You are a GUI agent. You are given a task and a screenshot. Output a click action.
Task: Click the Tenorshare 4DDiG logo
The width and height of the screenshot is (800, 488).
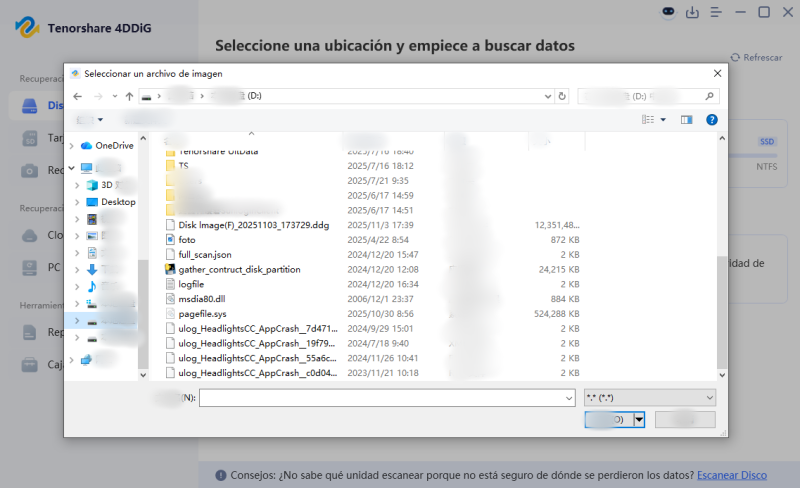click(27, 28)
